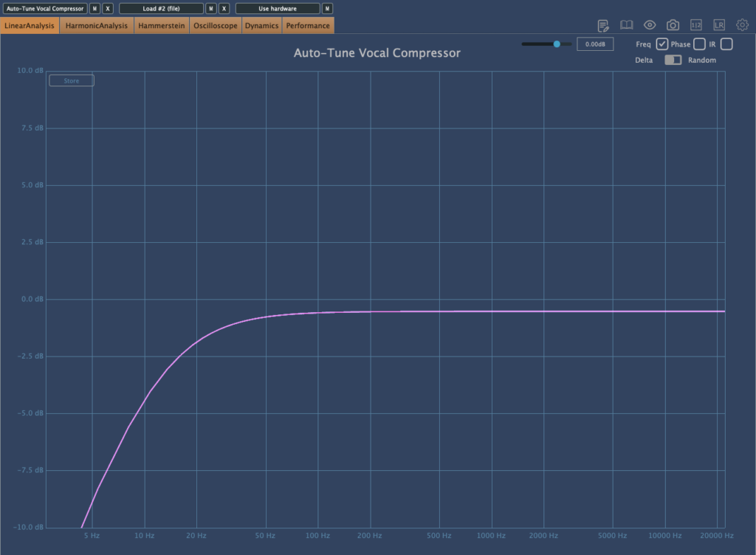Click the 10.0 dB axis label
The height and width of the screenshot is (555, 756).
coord(30,70)
